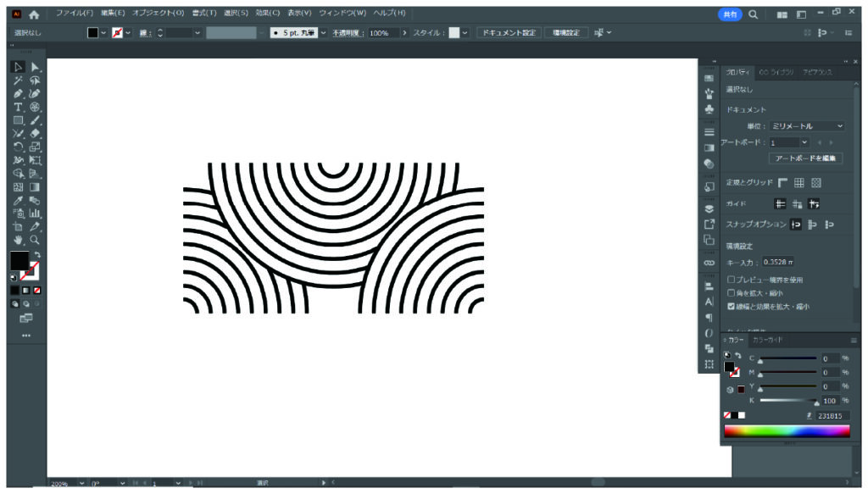The width and height of the screenshot is (868, 494).
Task: Click the blue 共有 share button
Action: [730, 15]
